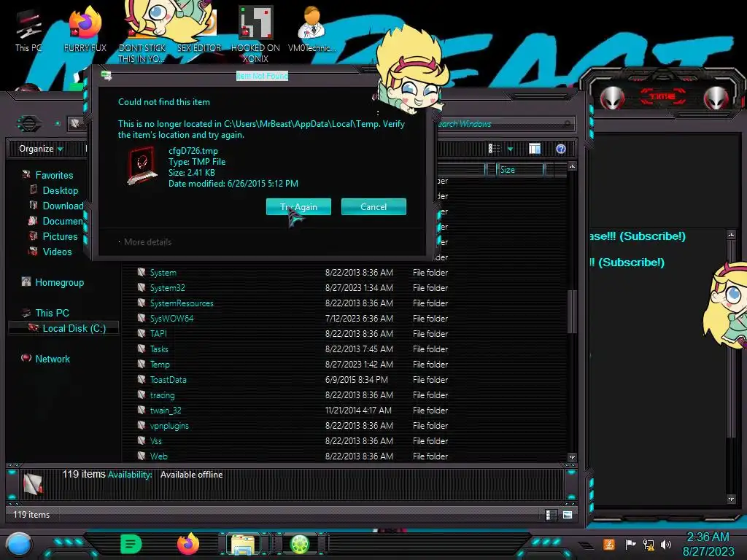Launch Firefox from the taskbar
This screenshot has width=747, height=560.
pyautogui.click(x=188, y=544)
